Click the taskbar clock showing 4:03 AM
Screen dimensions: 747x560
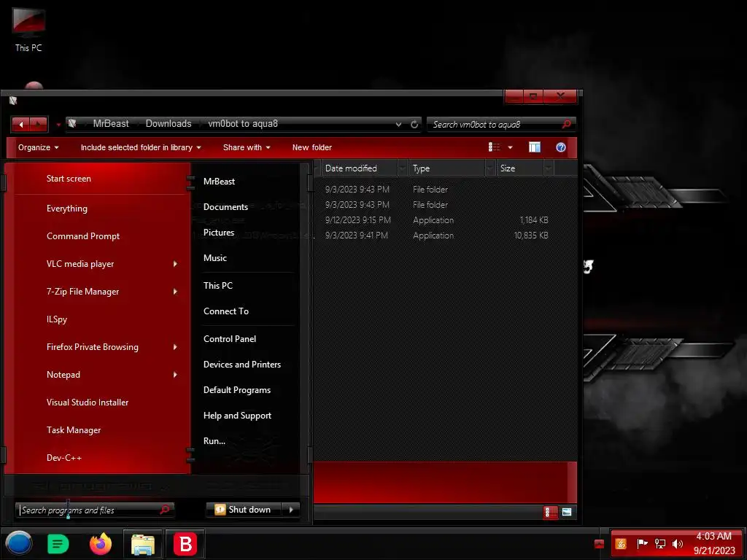coord(713,543)
